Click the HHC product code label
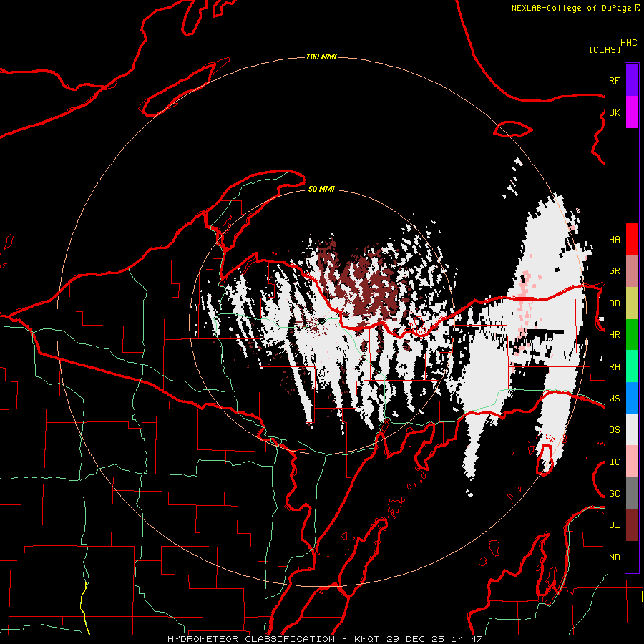The width and height of the screenshot is (644, 644). [x=629, y=43]
